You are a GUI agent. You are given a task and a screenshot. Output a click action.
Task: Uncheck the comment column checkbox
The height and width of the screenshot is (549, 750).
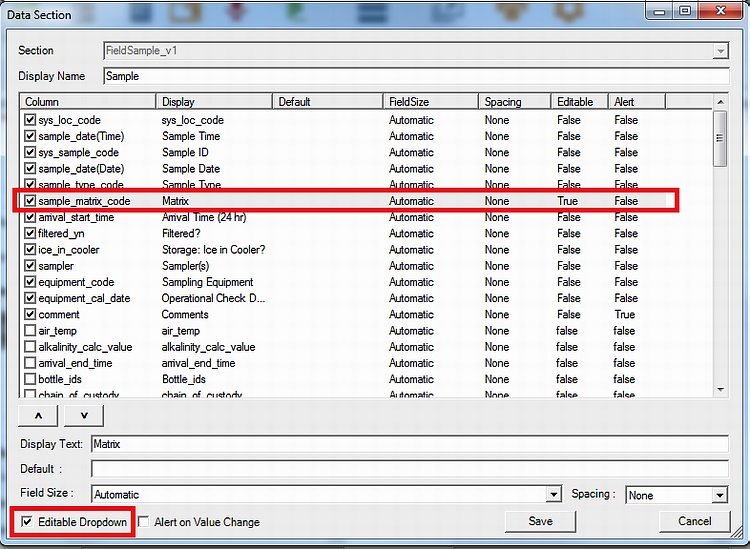tap(30, 314)
